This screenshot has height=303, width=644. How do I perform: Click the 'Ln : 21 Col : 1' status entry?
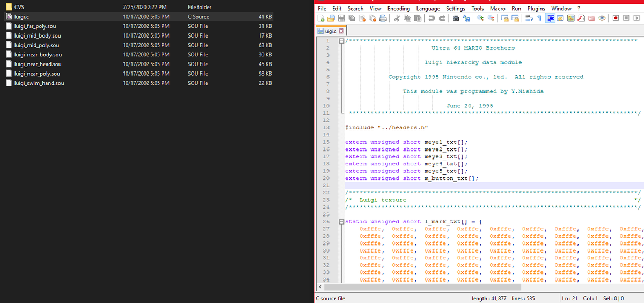coord(580,299)
